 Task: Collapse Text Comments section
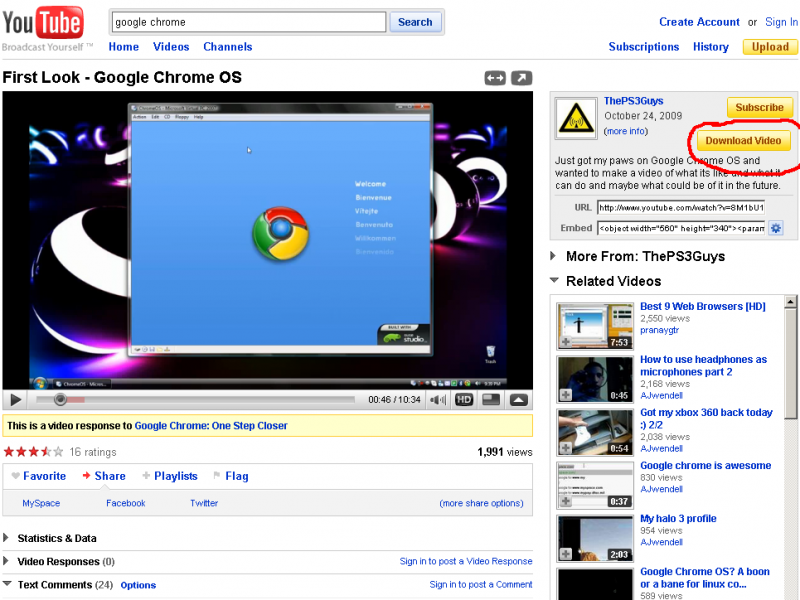7,584
